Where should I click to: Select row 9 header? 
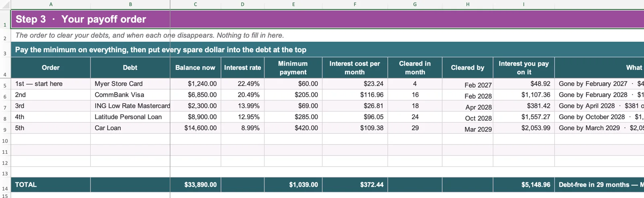[5, 128]
